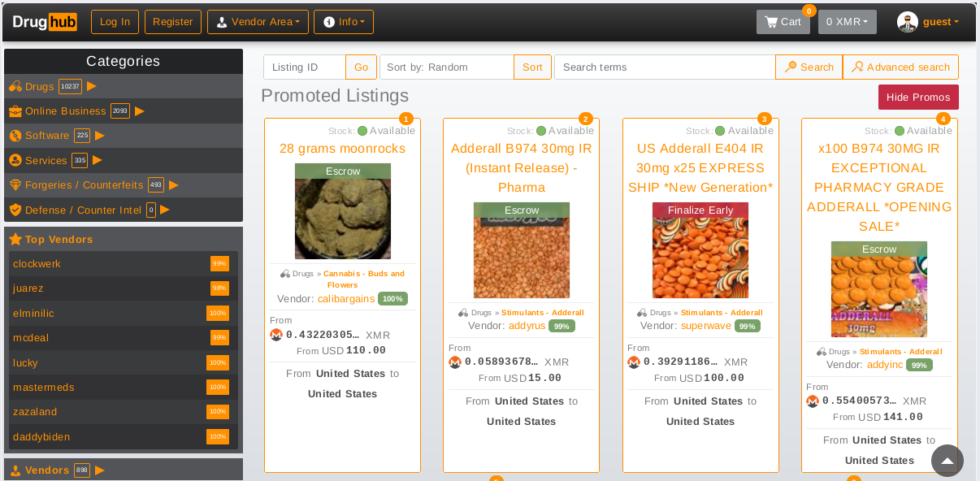Click the Software category globe icon
Screen dimensions: 980x481
[15, 136]
